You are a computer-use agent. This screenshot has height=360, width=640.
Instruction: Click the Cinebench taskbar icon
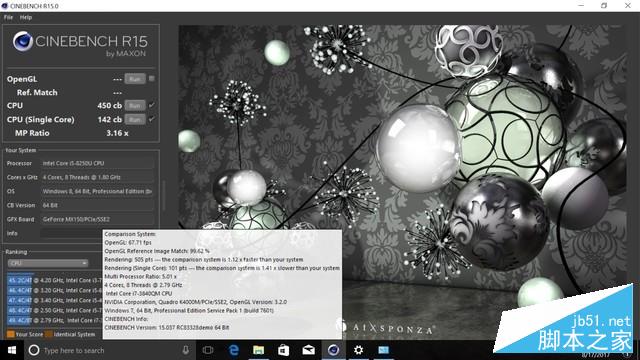pos(333,350)
